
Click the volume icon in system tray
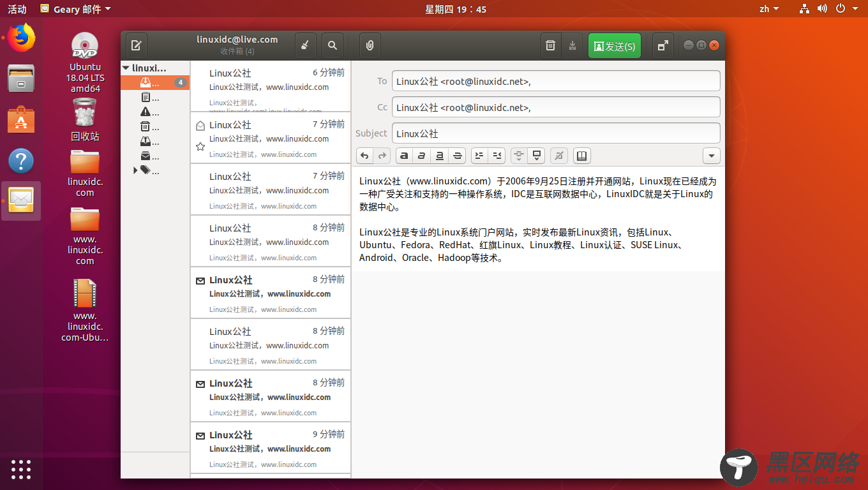[x=822, y=9]
